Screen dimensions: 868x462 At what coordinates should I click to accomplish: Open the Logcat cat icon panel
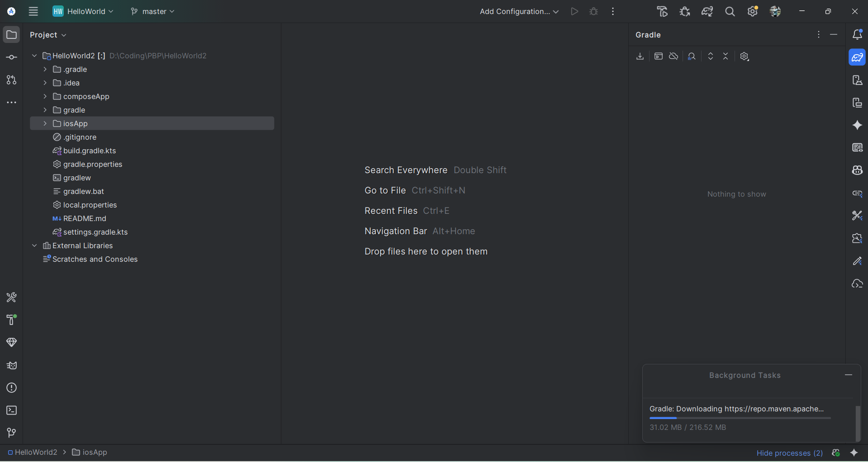point(12,365)
